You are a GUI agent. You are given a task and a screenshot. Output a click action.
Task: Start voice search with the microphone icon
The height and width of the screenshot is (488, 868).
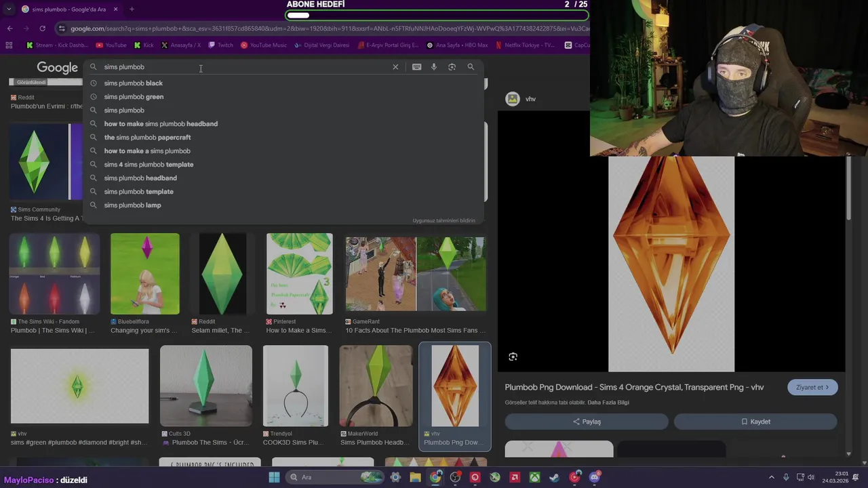[434, 67]
